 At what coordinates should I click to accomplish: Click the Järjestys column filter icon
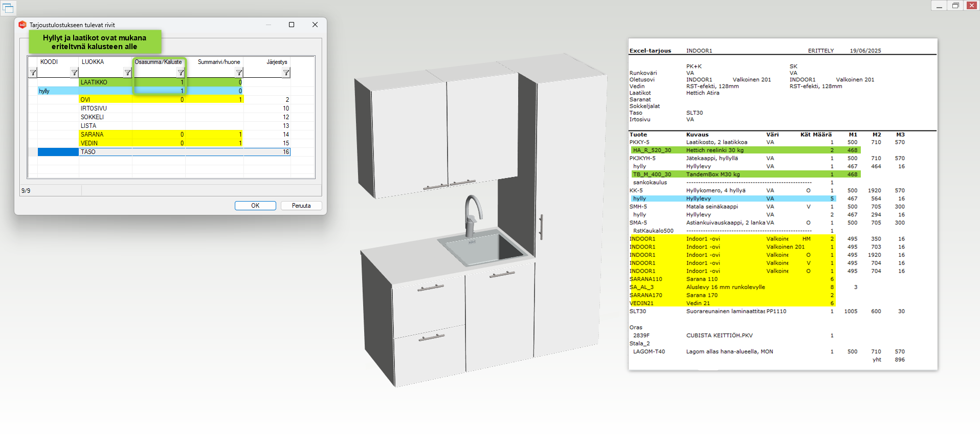pos(286,73)
